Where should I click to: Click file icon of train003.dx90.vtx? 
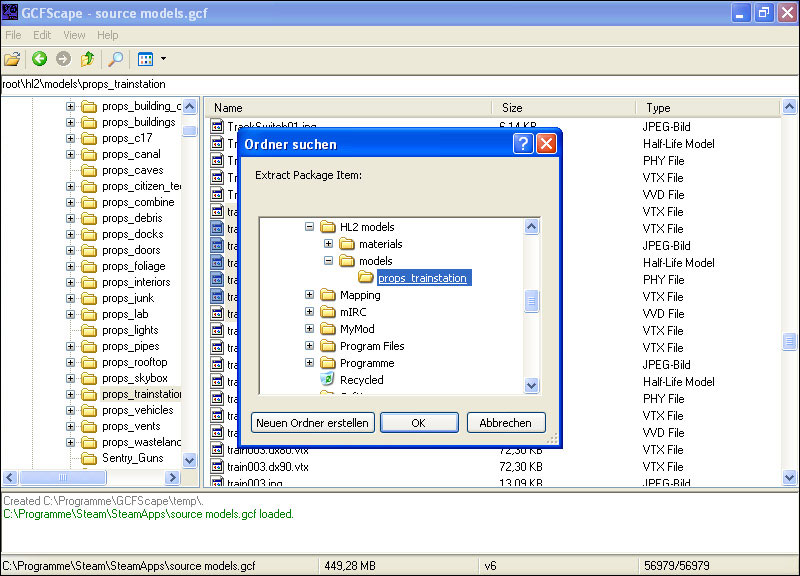point(217,466)
